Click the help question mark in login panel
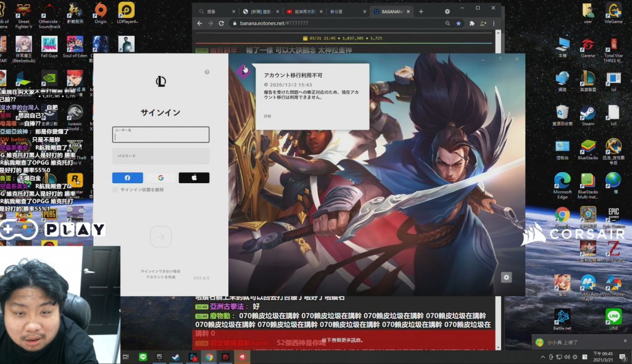The width and height of the screenshot is (632, 364). coord(207,72)
